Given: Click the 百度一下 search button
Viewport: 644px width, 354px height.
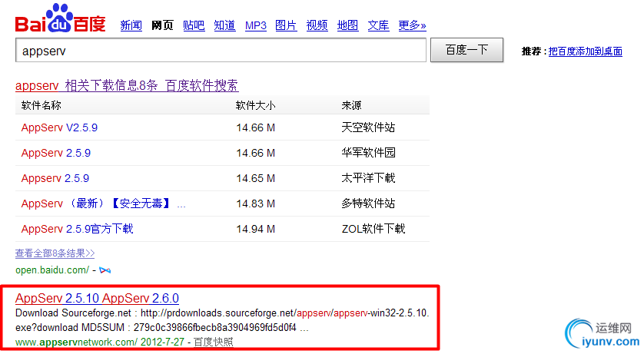Looking at the screenshot, I should coord(466,50).
